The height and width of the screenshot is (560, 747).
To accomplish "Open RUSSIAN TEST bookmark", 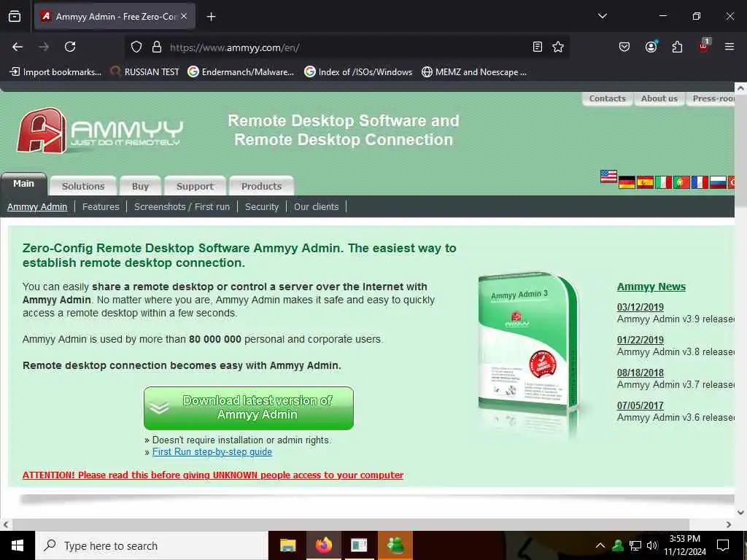I will pyautogui.click(x=145, y=72).
